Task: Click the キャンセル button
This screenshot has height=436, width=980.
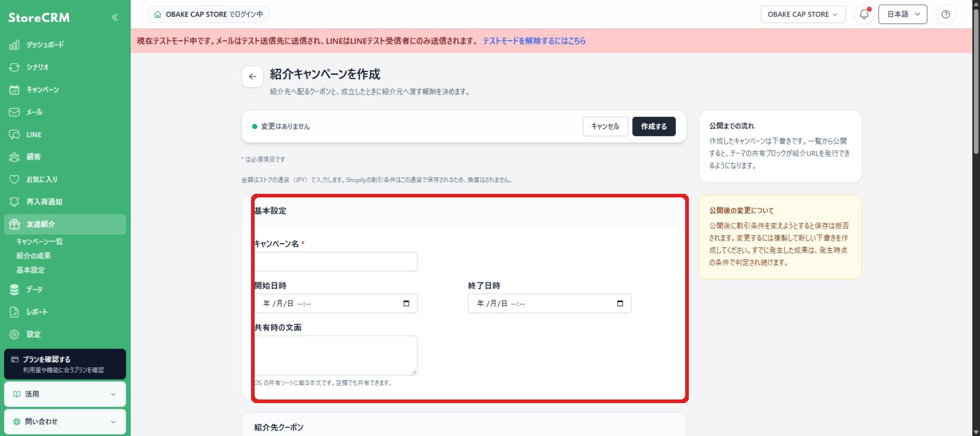Action: pyautogui.click(x=605, y=126)
